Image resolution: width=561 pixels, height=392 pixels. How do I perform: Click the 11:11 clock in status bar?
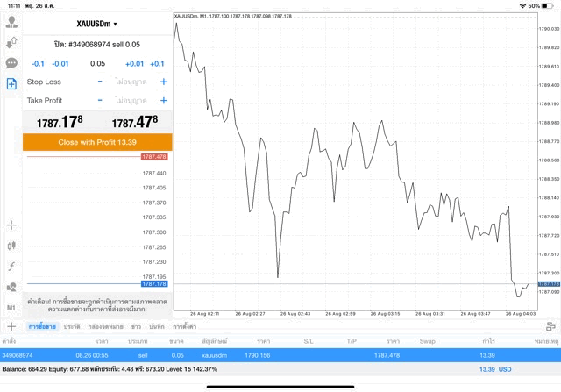tap(14, 6)
